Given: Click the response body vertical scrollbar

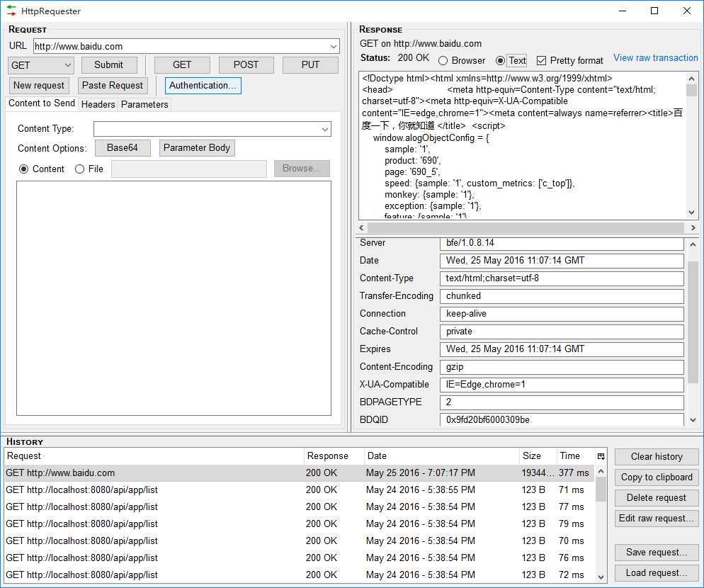Looking at the screenshot, I should (x=691, y=145).
